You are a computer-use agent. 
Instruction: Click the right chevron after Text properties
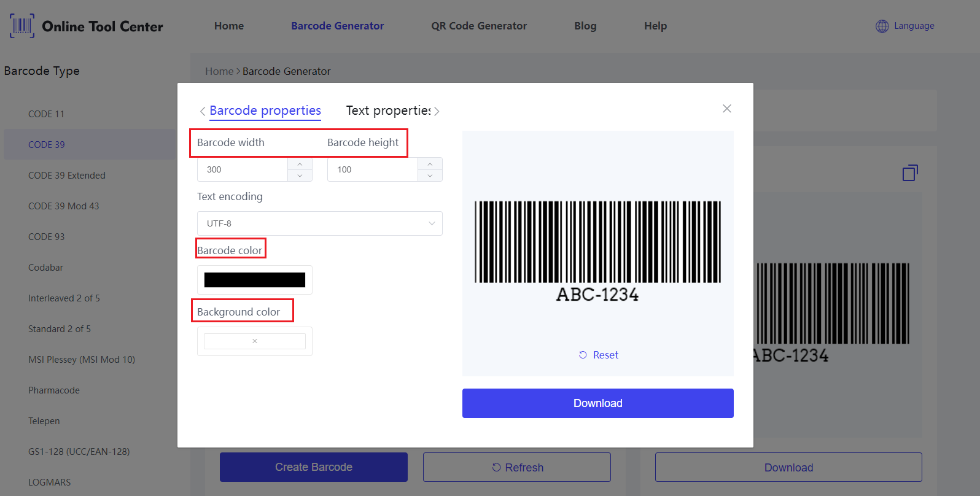point(437,111)
